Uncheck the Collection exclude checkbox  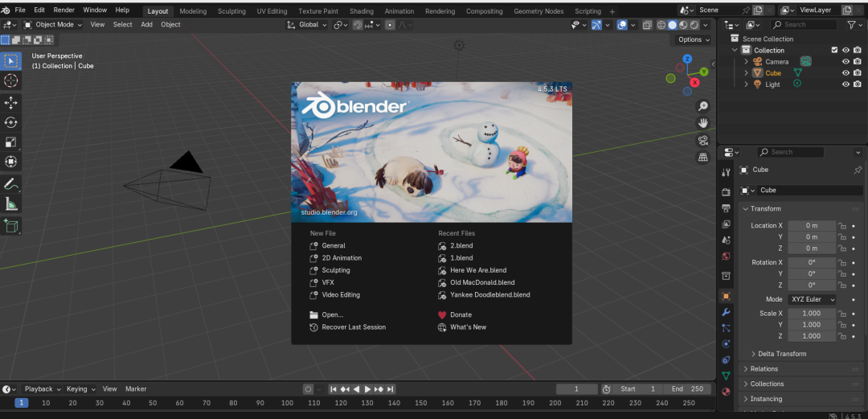(x=834, y=50)
